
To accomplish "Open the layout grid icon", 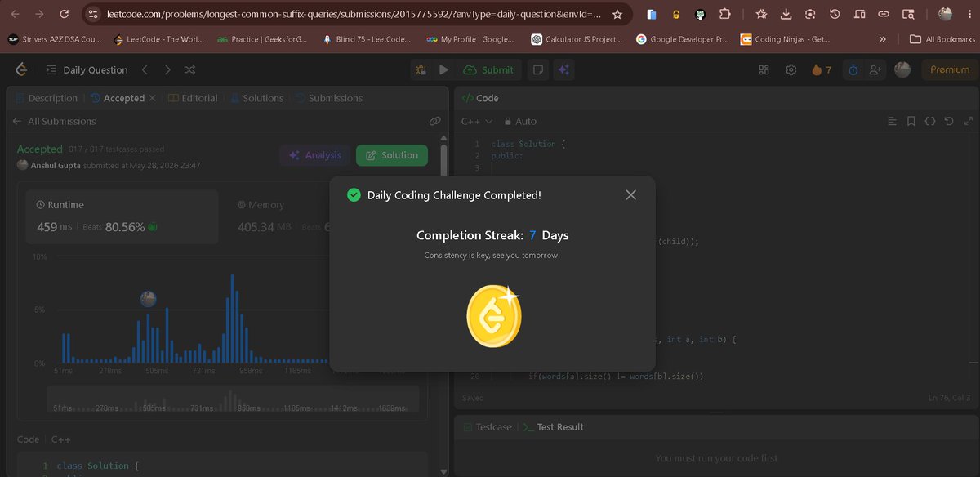I will coord(764,69).
